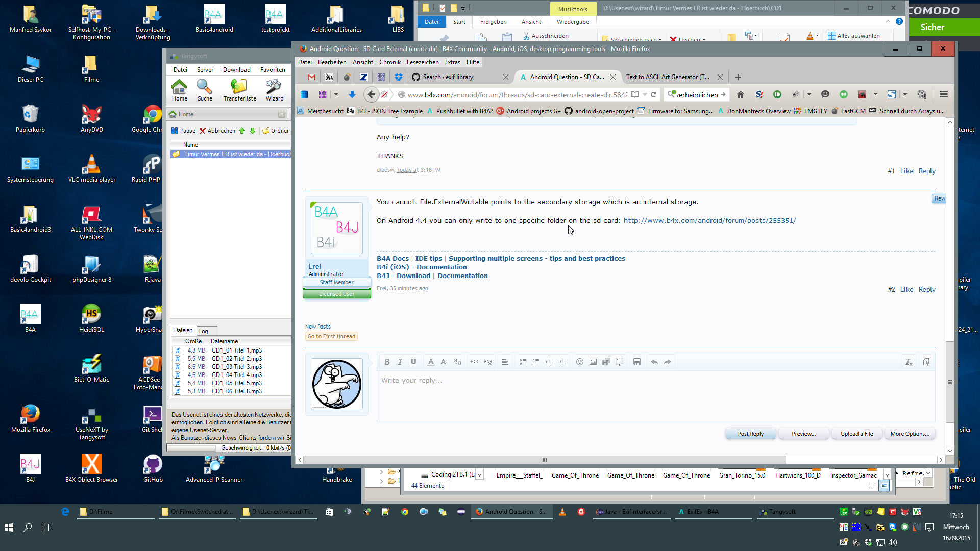Insert a smiley in the reply
980x551 pixels.
pos(580,362)
